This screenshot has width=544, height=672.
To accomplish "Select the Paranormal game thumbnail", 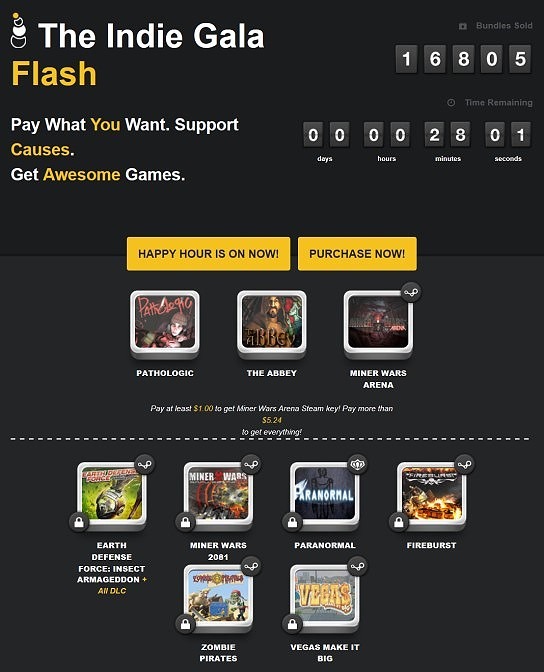I will 325,496.
